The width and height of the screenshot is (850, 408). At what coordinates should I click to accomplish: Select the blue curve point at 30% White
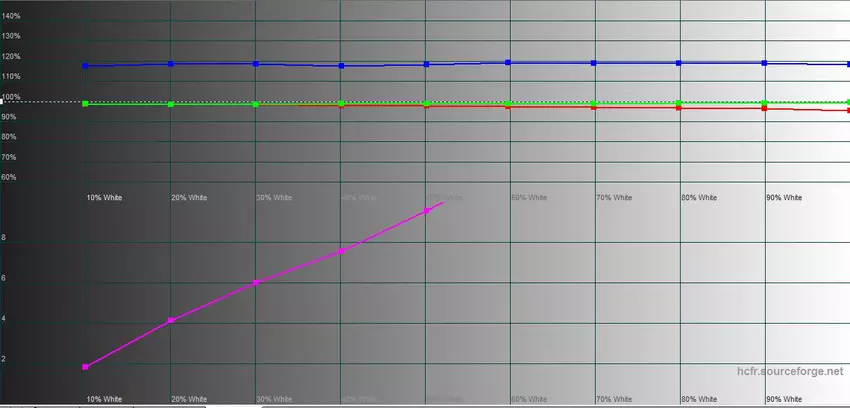click(x=256, y=64)
